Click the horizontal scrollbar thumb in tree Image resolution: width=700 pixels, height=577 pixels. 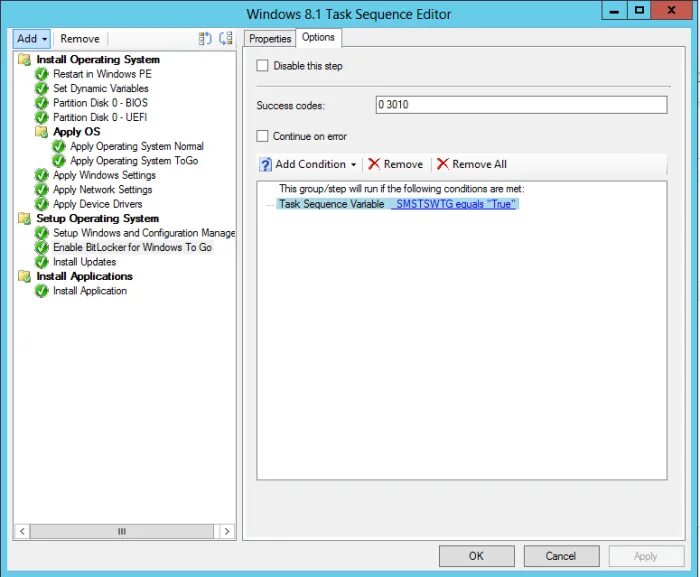(122, 531)
